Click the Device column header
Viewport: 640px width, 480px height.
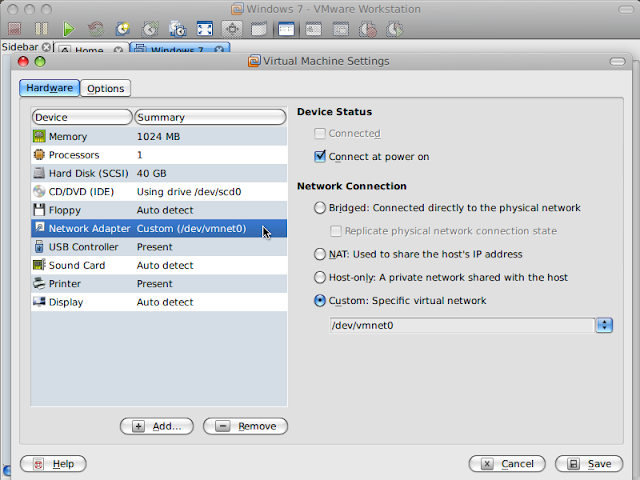(82, 117)
